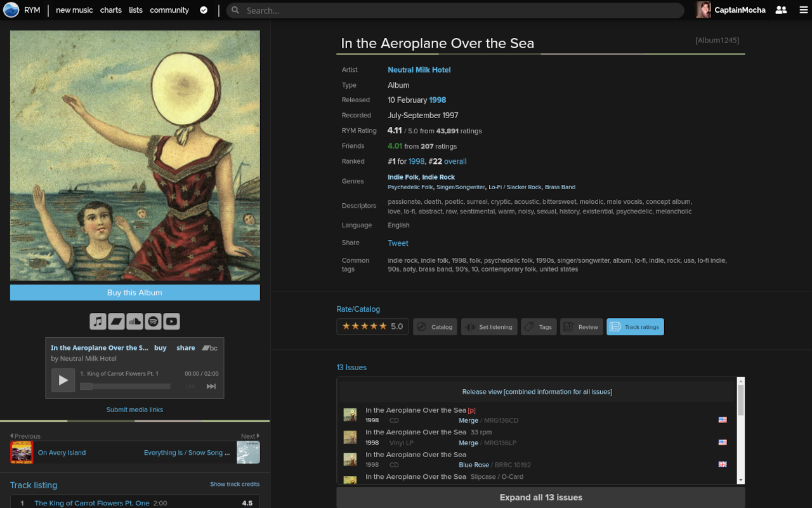The image size is (812, 508).
Task: Open the Release view combined information link
Action: [x=537, y=392]
